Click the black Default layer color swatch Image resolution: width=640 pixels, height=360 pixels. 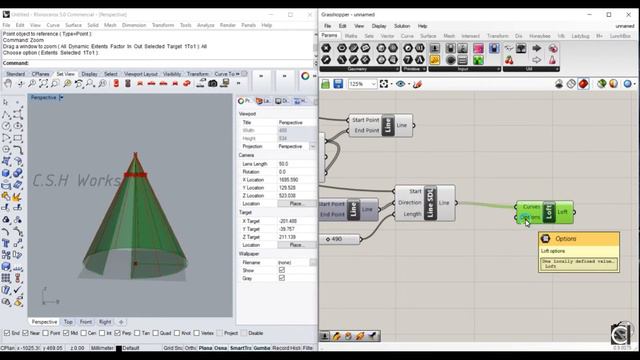119,349
